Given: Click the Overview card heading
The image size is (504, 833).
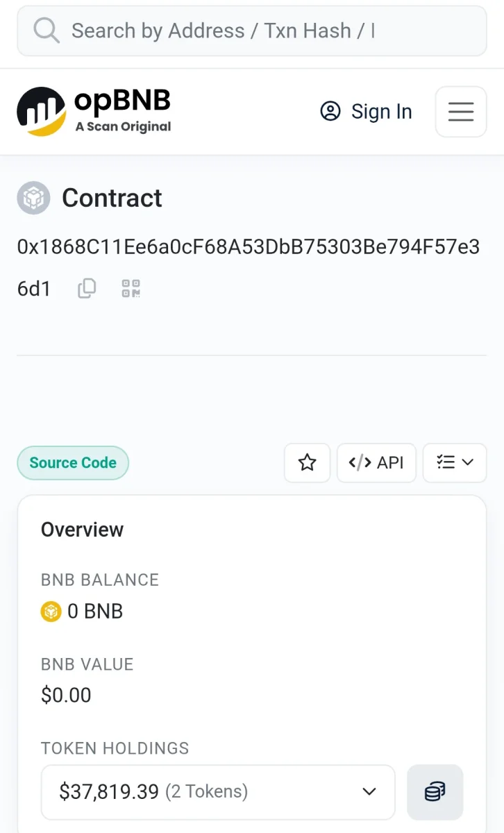Looking at the screenshot, I should 82,530.
